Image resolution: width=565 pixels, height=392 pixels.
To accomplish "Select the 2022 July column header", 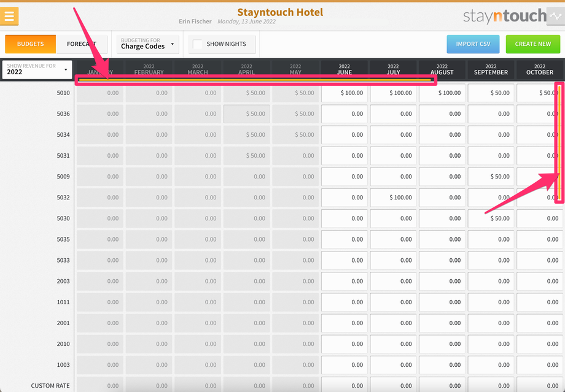I will tap(393, 69).
